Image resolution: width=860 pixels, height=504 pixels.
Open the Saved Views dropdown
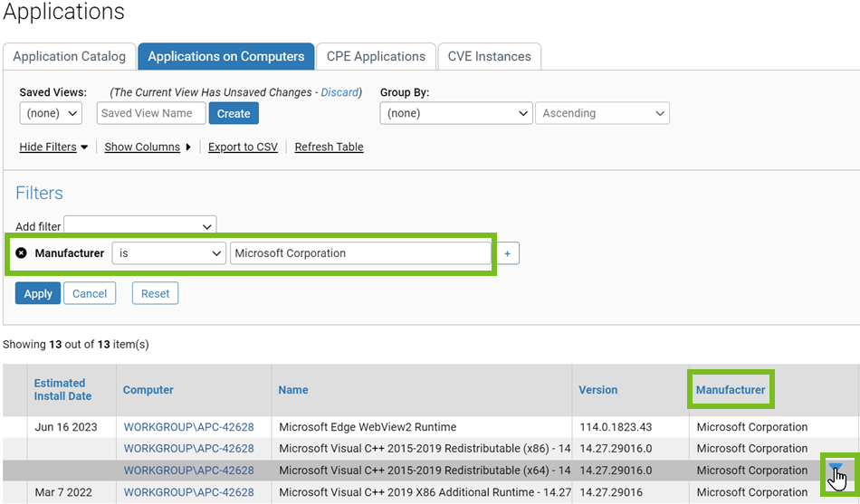click(51, 113)
